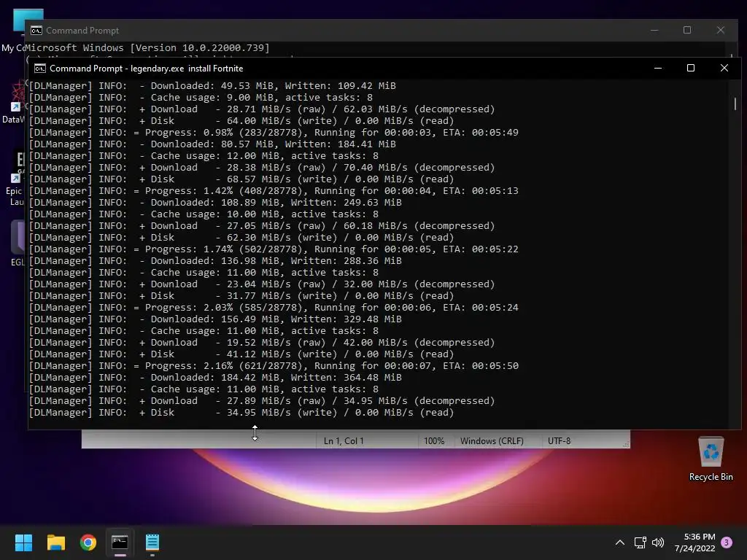Click the Command Prompt taskbar icon
747x560 pixels.
tap(120, 542)
